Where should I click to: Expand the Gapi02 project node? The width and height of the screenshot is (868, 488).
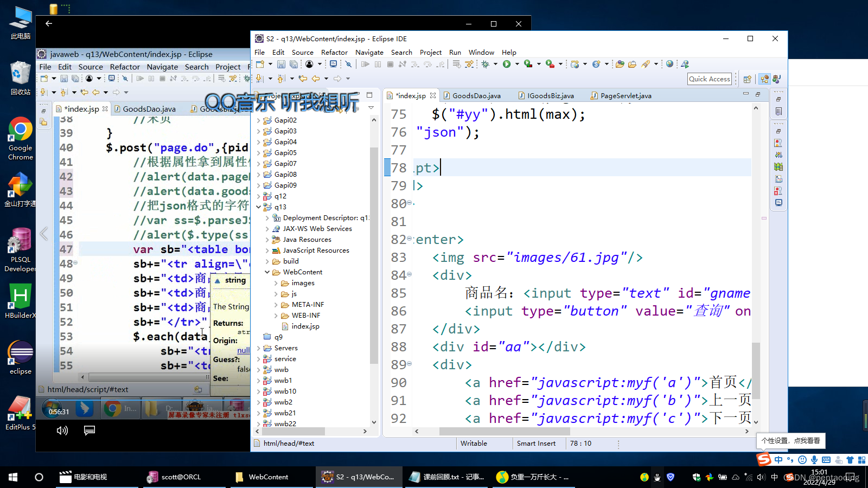coord(258,120)
